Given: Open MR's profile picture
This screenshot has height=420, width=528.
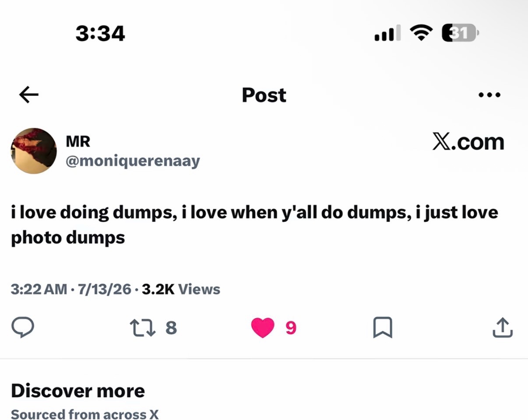Looking at the screenshot, I should click(34, 151).
